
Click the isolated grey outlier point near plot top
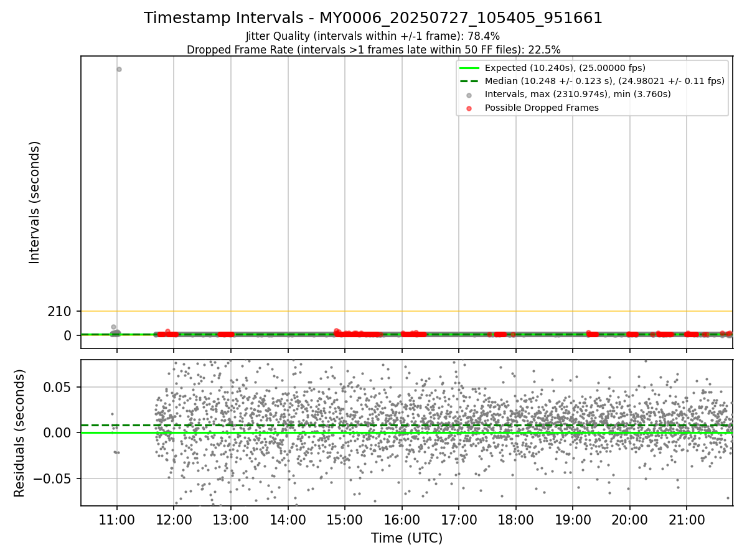119,69
